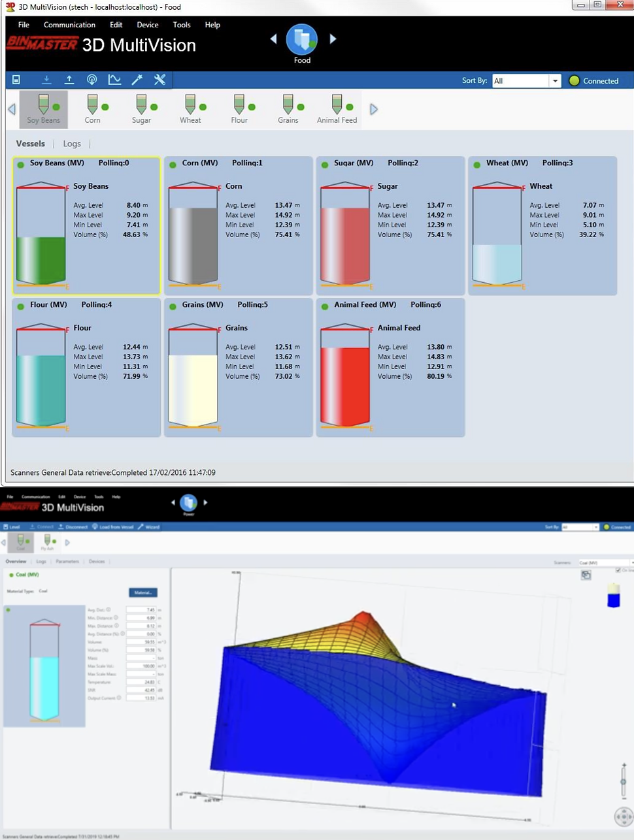Click the mini vessel thumbnail above the 3D plot

point(614,595)
